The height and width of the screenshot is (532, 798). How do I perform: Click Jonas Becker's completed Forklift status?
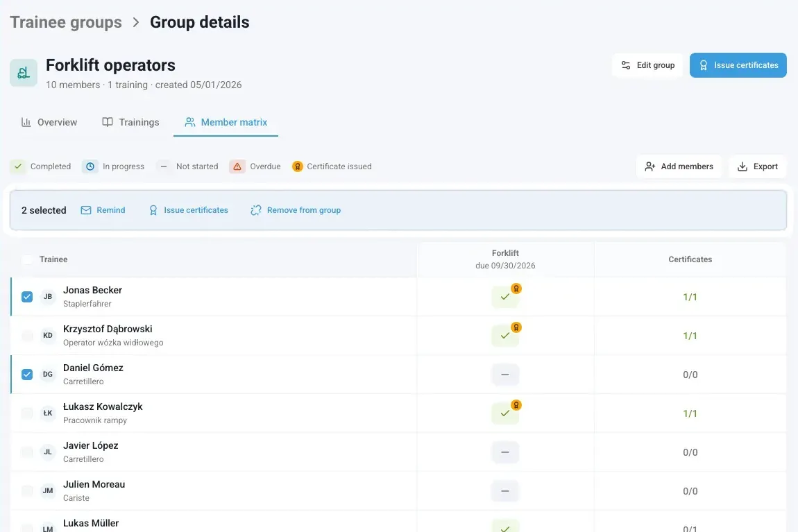(505, 297)
